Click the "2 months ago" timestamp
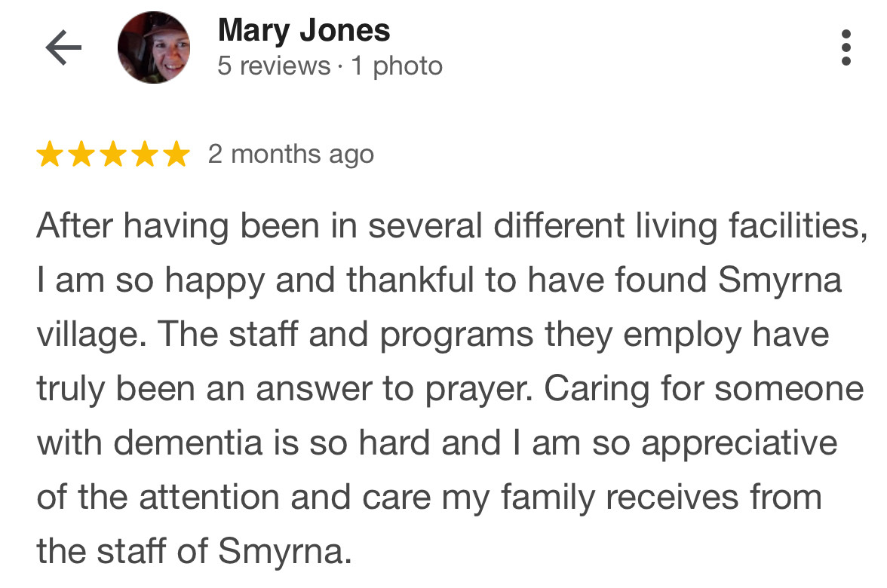Screen dimensions: 887x588 click(x=291, y=155)
